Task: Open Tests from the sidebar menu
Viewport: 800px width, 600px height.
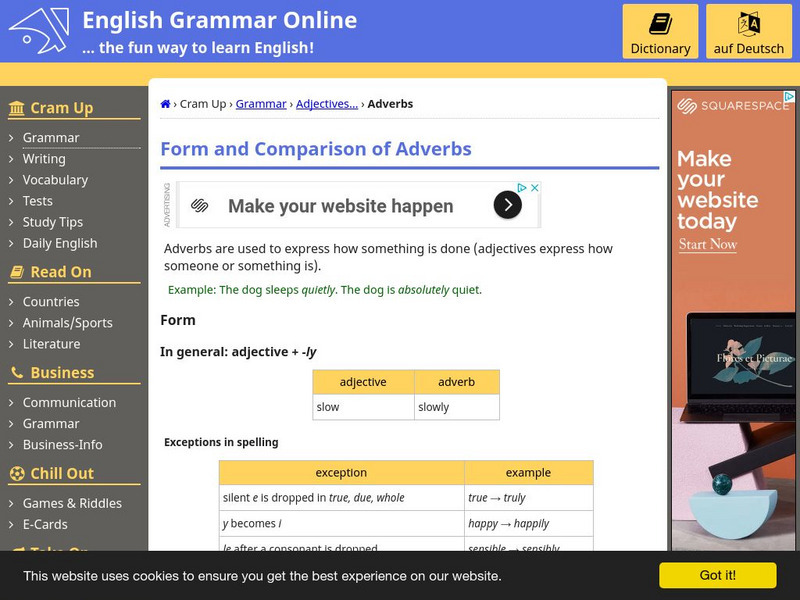Action: [x=38, y=201]
